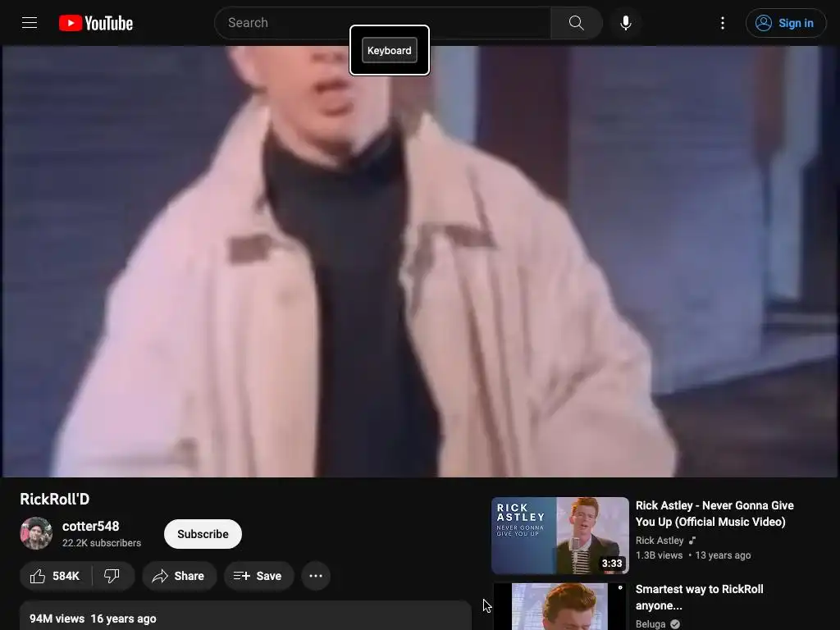The width and height of the screenshot is (840, 630).
Task: Open the three-dot settings menu in header
Action: [722, 23]
